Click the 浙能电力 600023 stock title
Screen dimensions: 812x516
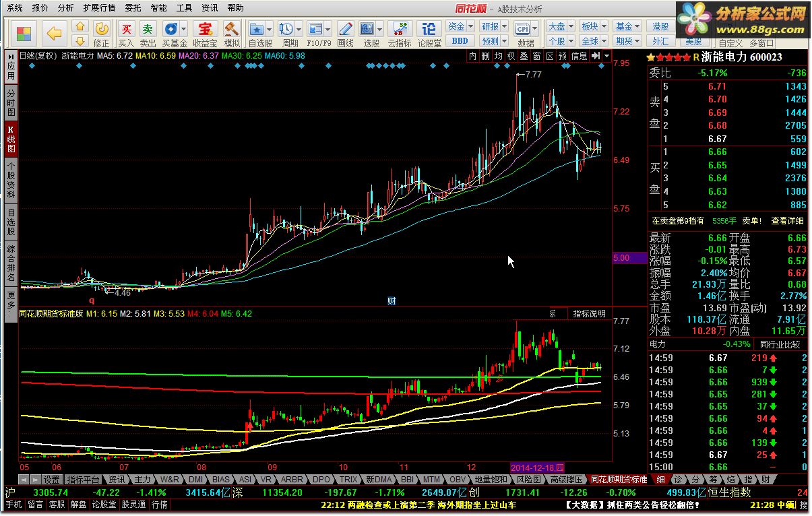[741, 57]
